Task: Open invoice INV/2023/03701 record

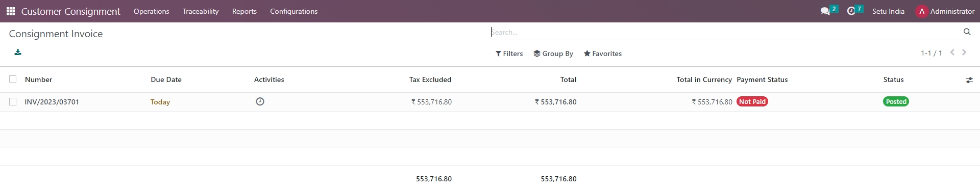Action: coord(52,102)
